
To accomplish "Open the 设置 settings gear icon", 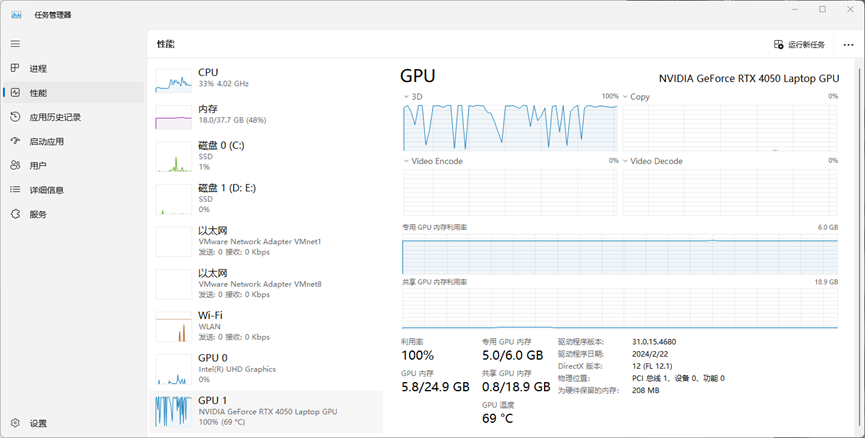I will (15, 423).
